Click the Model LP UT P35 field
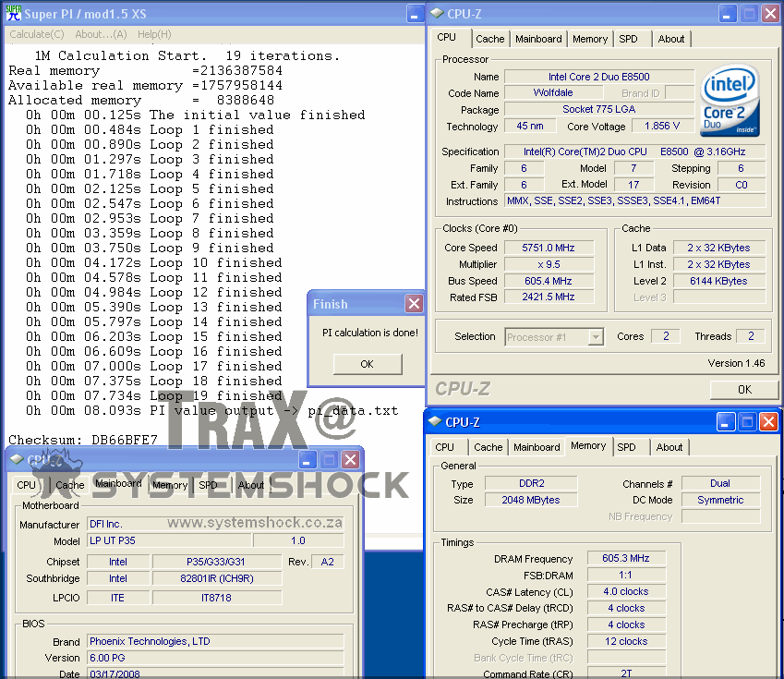This screenshot has height=679, width=784. (169, 540)
